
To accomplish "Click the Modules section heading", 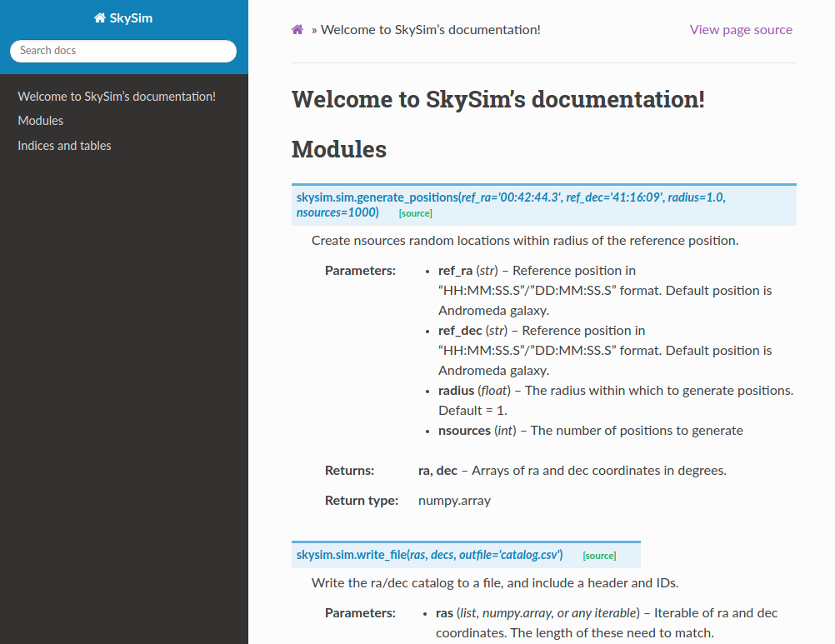I will point(339,150).
